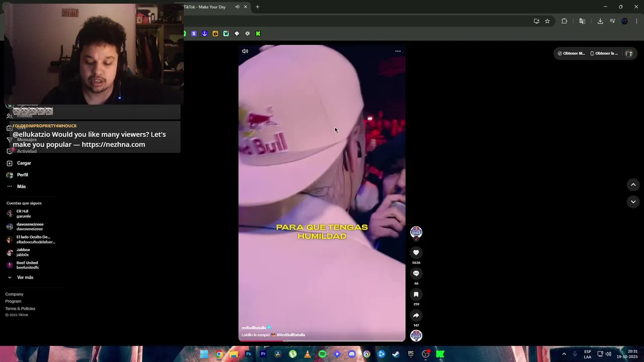Launch Premiere Pro from taskbar
This screenshot has height=362, width=644.
click(x=263, y=354)
